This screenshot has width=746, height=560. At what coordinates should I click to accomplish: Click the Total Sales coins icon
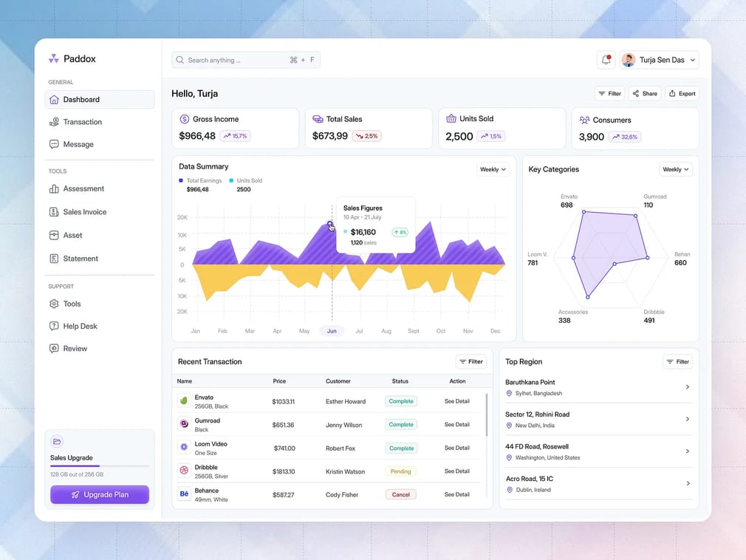coord(318,119)
